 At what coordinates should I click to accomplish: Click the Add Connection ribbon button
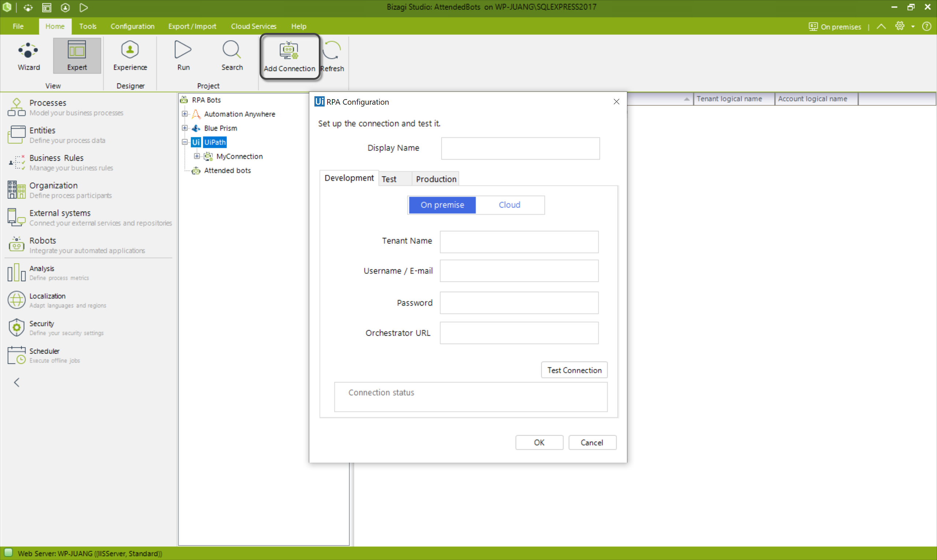click(290, 57)
